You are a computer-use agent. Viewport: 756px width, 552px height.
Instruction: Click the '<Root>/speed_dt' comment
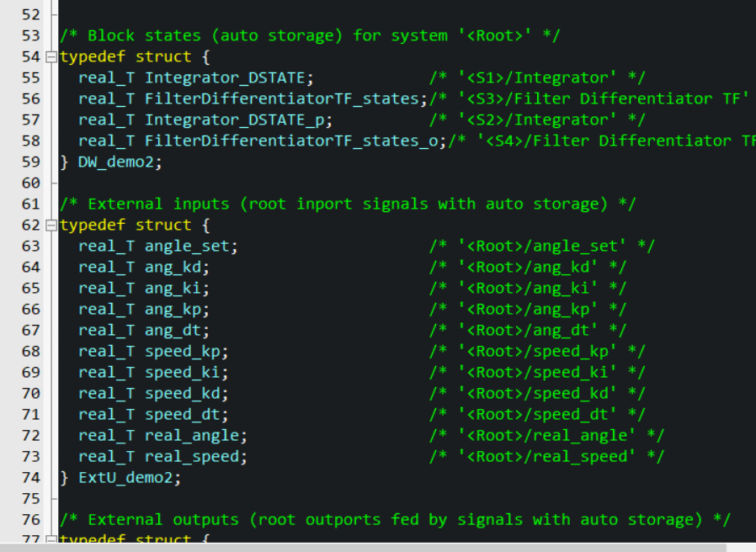(x=537, y=414)
